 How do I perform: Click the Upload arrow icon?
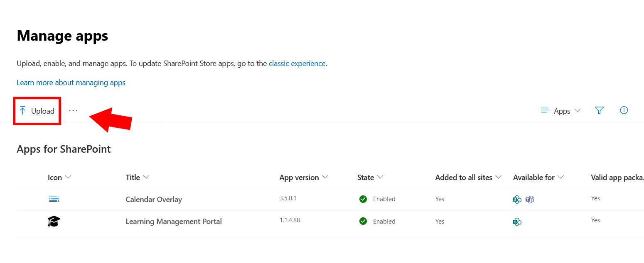coord(23,111)
